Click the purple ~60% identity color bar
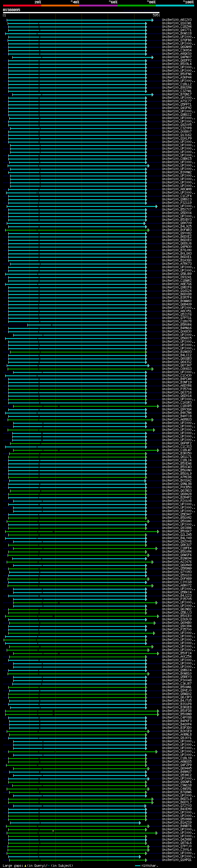 click(x=98, y=6)
